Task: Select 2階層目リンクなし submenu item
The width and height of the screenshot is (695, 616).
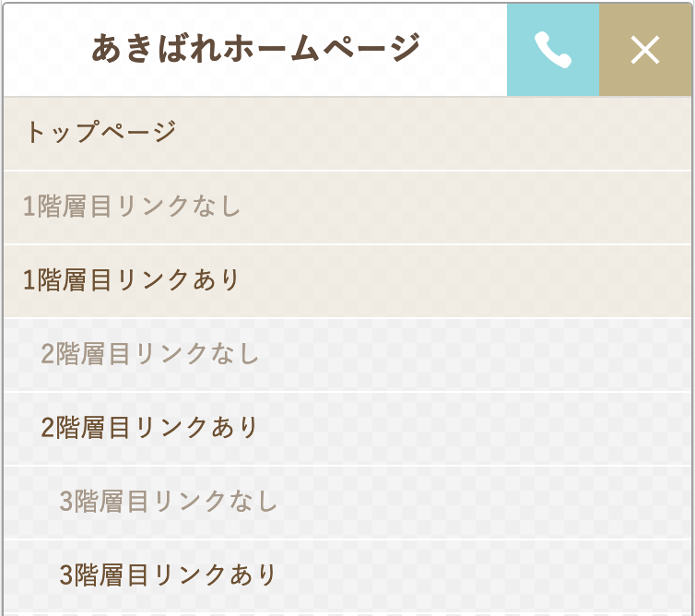Action: tap(347, 354)
